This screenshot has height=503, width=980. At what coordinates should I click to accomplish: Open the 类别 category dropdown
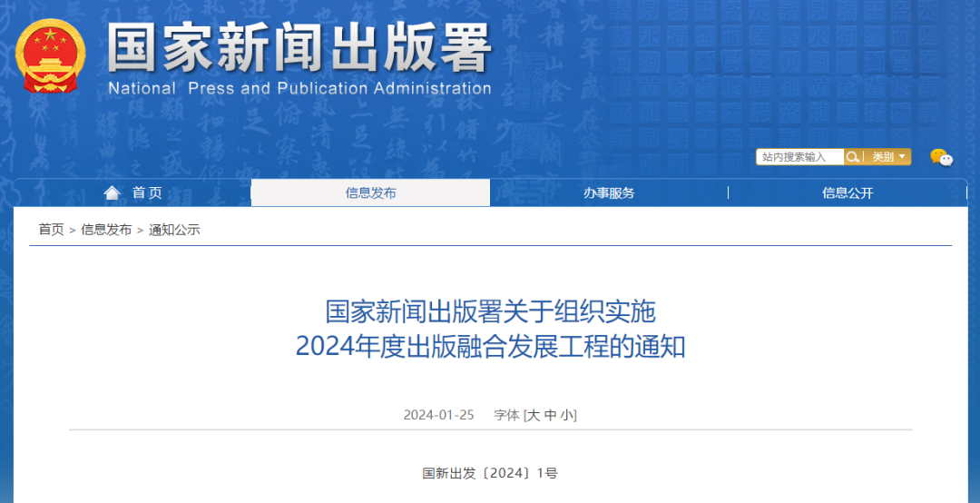888,157
